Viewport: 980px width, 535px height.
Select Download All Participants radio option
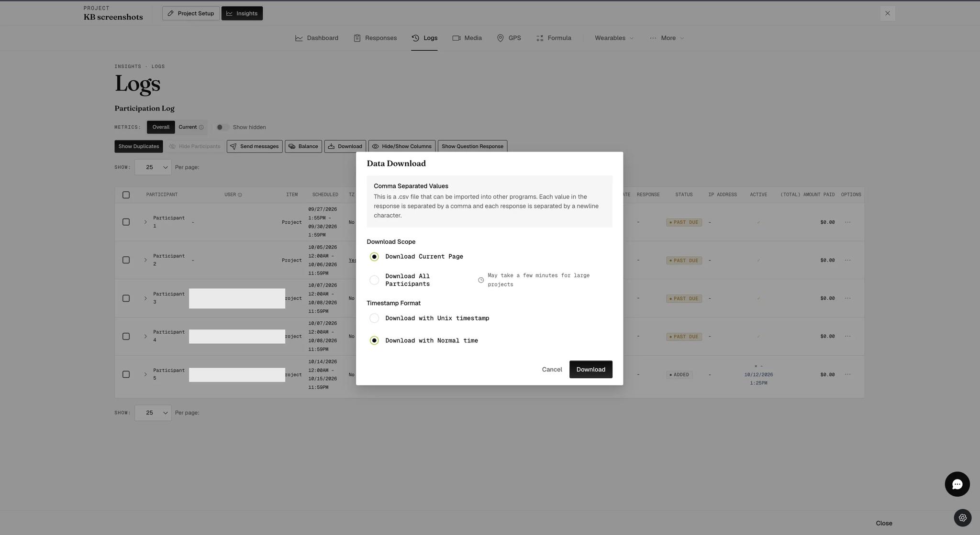pos(374,280)
